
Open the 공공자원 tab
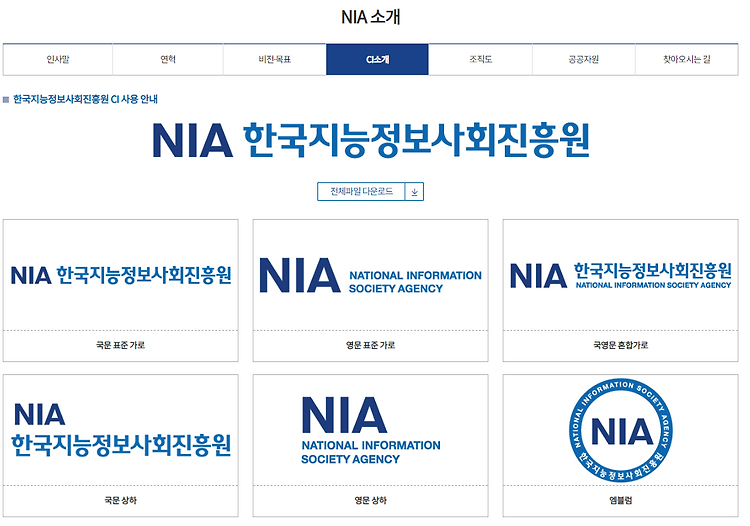(x=584, y=60)
